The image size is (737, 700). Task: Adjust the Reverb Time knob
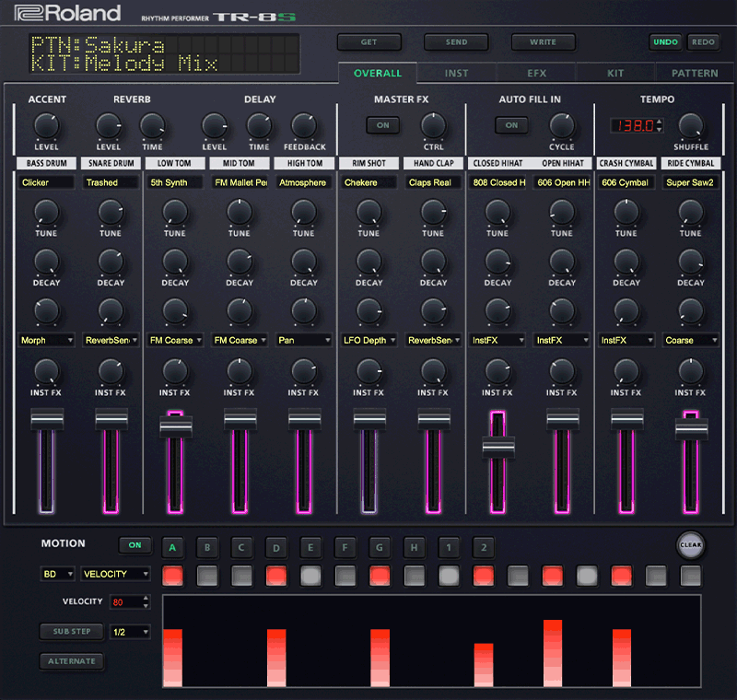click(x=152, y=125)
